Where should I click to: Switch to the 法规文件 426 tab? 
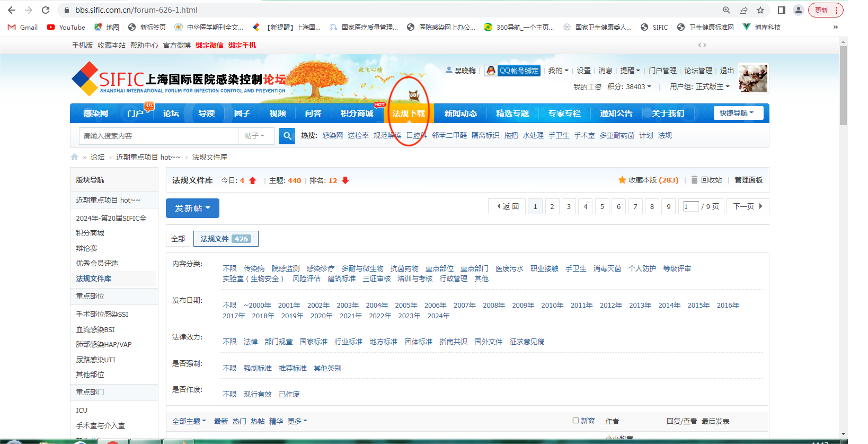point(226,239)
